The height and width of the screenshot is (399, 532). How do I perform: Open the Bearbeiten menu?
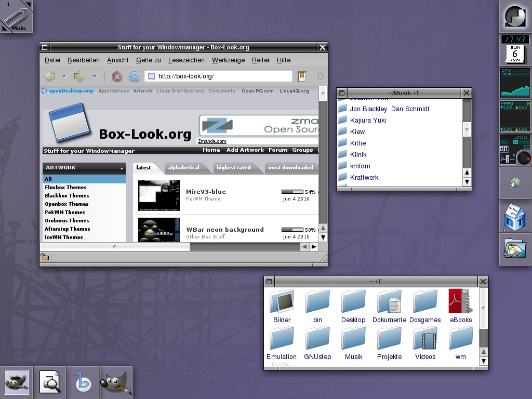tap(84, 60)
